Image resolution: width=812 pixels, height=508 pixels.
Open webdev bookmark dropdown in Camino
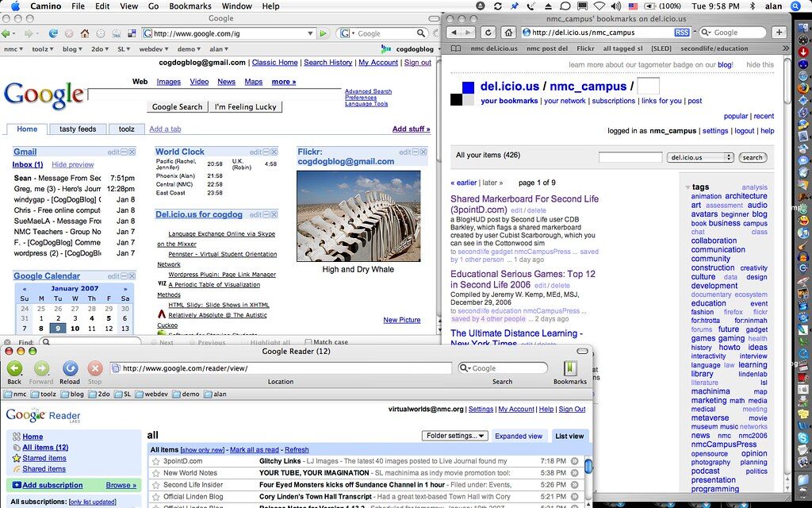[154, 48]
